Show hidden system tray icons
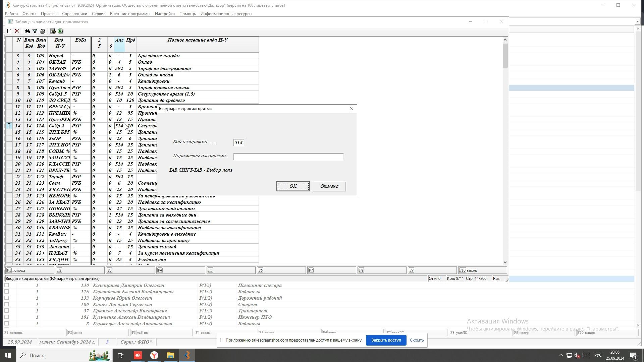This screenshot has width=644, height=362. (x=561, y=355)
